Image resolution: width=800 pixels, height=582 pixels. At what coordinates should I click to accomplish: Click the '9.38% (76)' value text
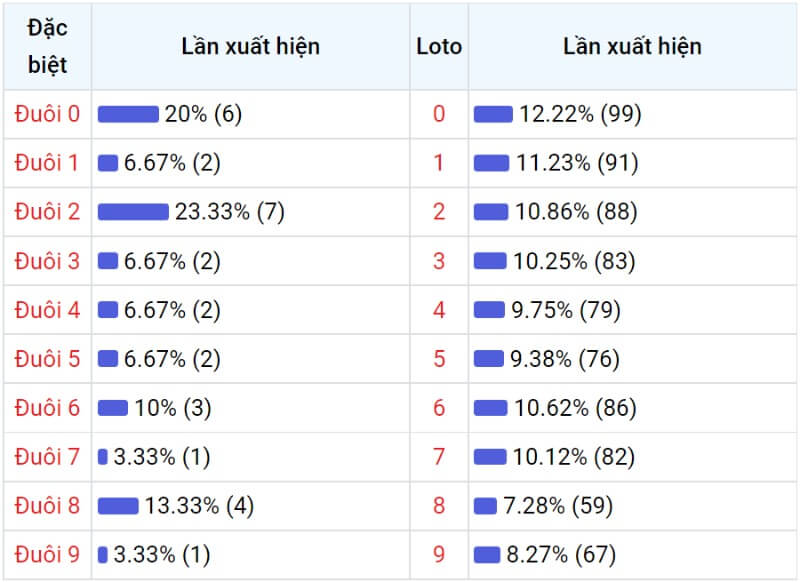click(x=565, y=359)
